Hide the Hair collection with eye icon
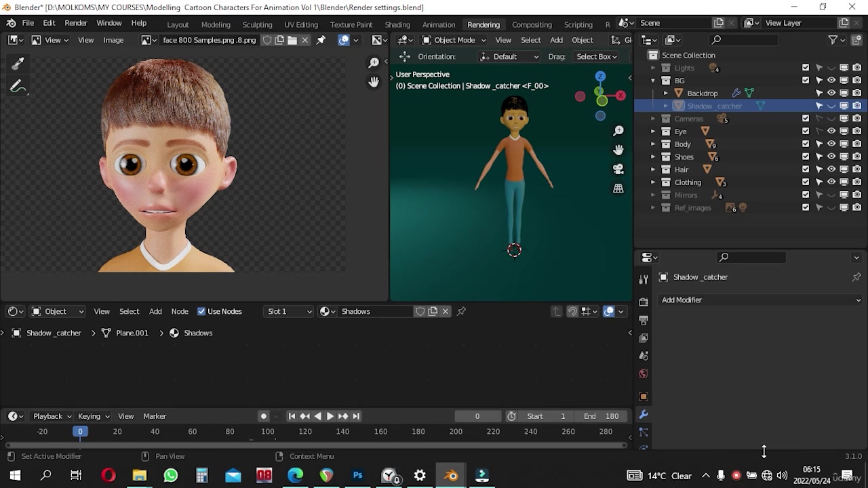 831,169
